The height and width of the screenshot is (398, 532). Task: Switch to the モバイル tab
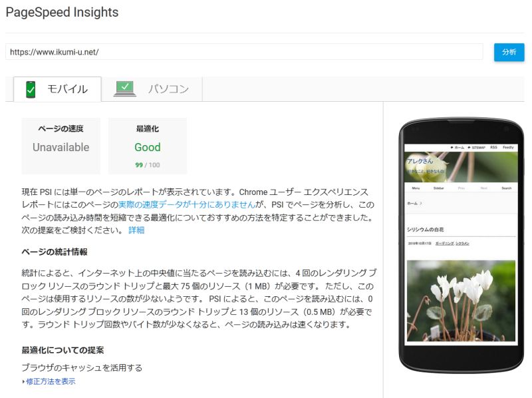pyautogui.click(x=57, y=89)
